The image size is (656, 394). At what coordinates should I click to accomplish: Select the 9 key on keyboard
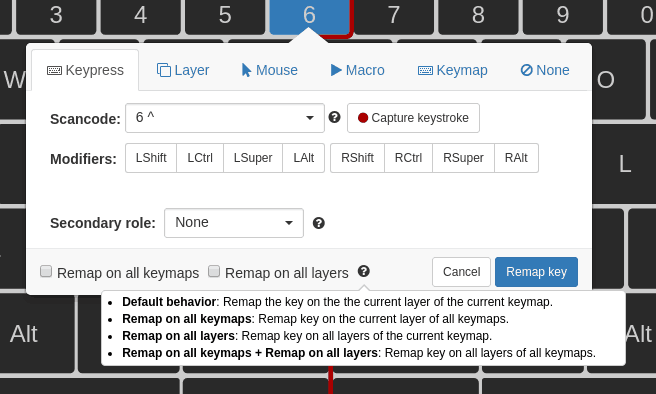coord(563,16)
